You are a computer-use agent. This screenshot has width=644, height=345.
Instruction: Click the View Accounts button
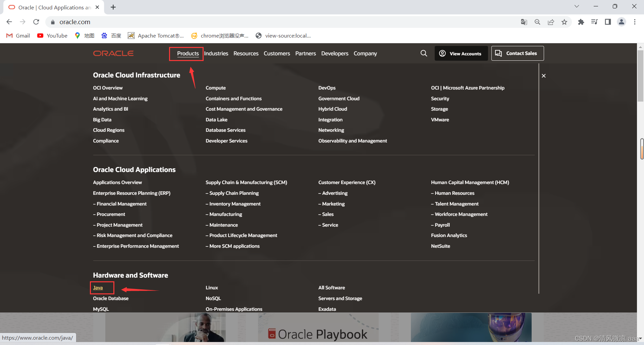461,53
